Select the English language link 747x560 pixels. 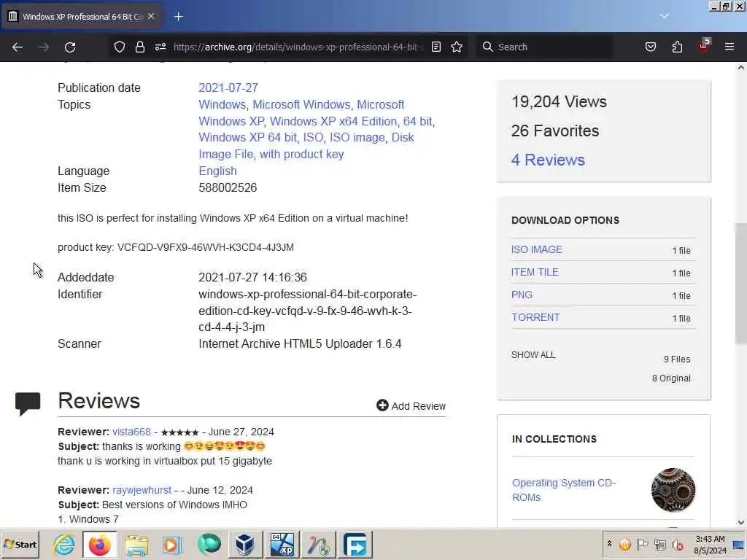pos(217,171)
